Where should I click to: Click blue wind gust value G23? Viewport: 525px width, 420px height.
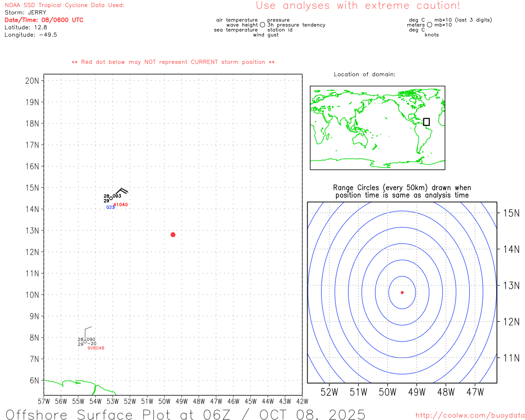(110, 207)
